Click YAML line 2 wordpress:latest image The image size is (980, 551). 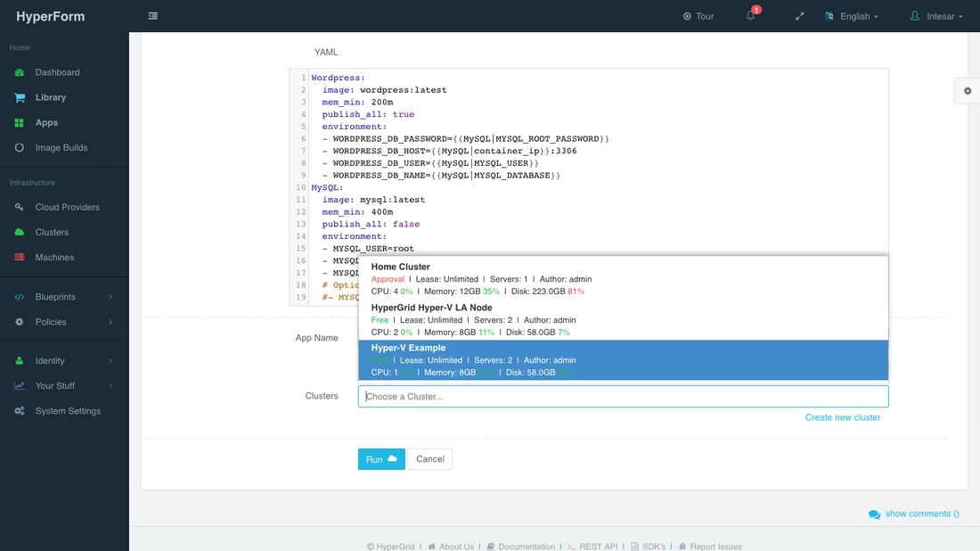point(403,90)
